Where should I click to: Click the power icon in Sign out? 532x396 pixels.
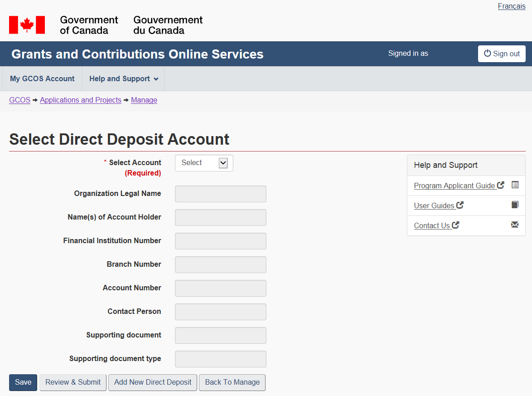click(x=487, y=54)
